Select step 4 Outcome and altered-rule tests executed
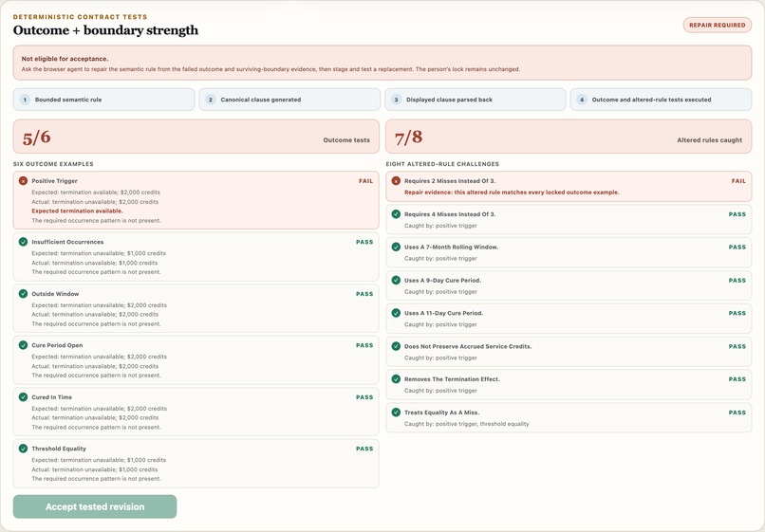Screen dimensions: 765x532 click(x=662, y=100)
